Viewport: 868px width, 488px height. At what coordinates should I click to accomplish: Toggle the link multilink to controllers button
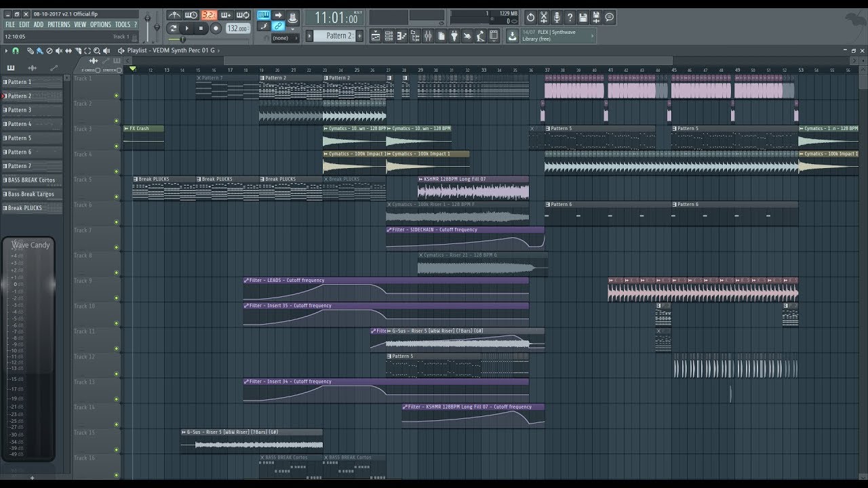click(278, 26)
